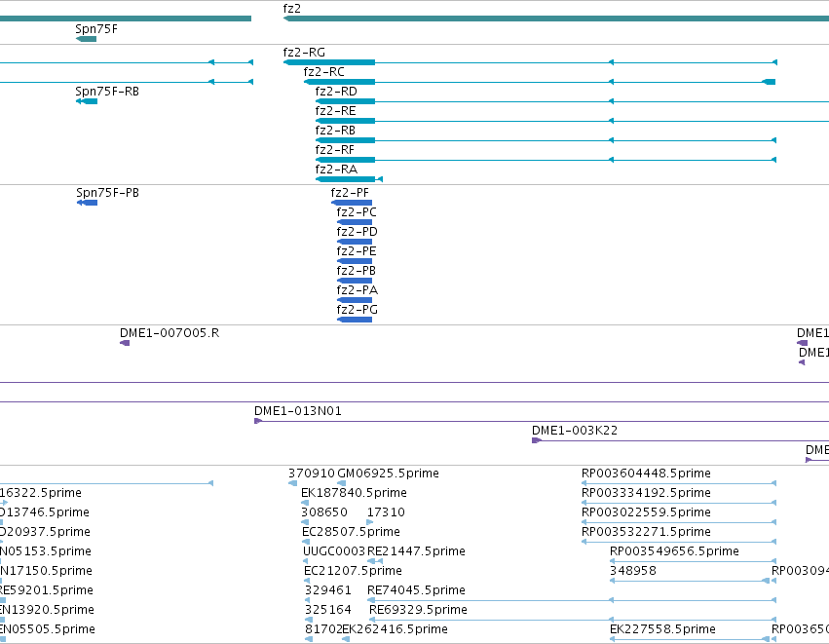Select the fz2-RD transcript label
The width and height of the screenshot is (829, 644).
pos(336,92)
